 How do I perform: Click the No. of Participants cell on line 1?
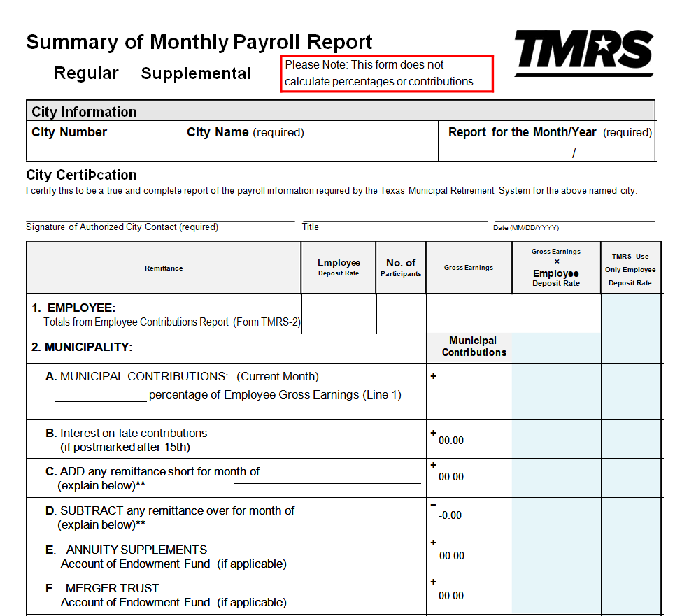pos(401,313)
